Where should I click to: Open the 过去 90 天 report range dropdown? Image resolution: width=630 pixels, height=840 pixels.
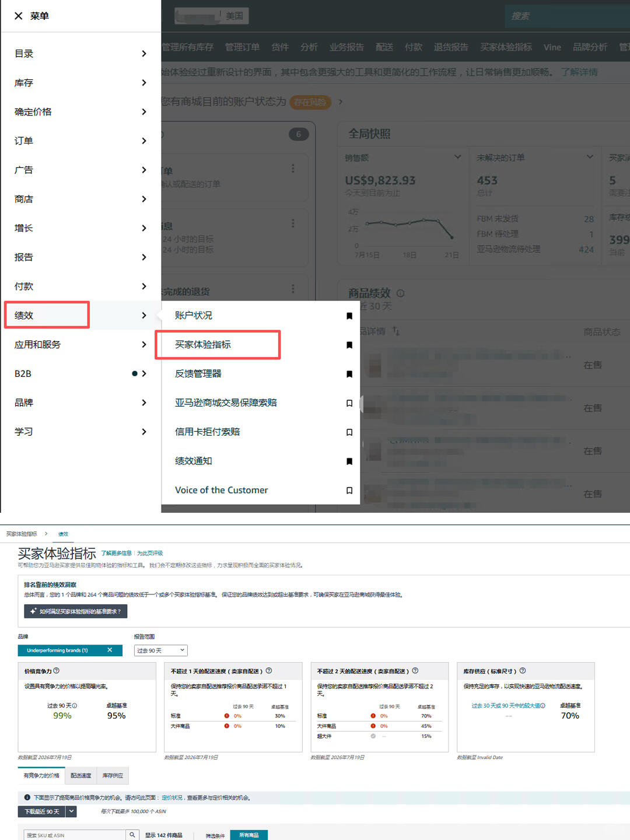point(161,650)
